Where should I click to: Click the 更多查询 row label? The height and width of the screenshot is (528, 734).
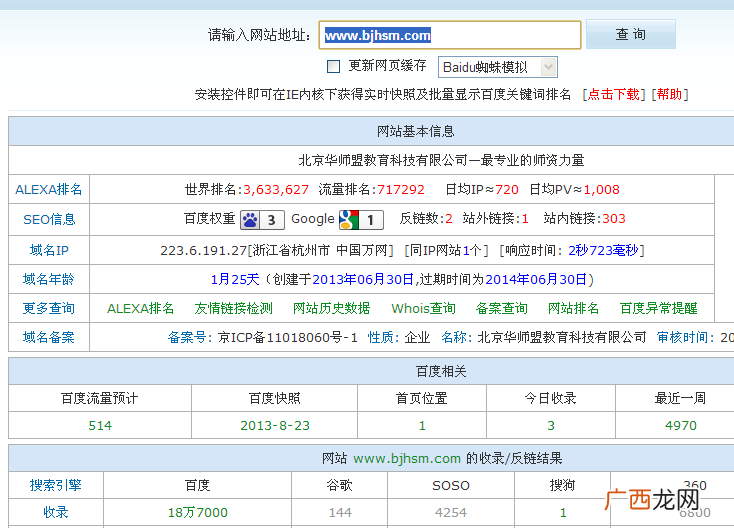tap(49, 308)
